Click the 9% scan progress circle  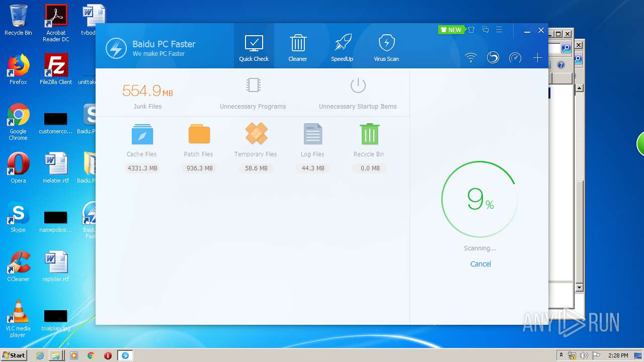(x=479, y=199)
